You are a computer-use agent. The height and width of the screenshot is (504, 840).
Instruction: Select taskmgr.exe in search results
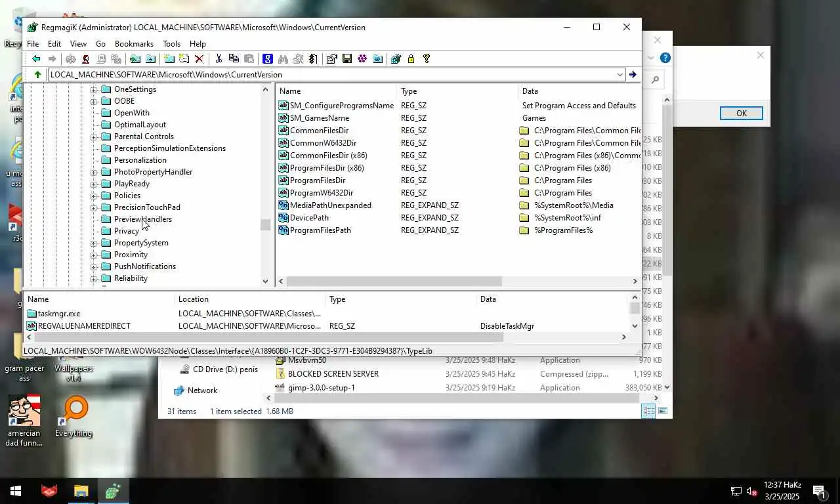click(59, 314)
